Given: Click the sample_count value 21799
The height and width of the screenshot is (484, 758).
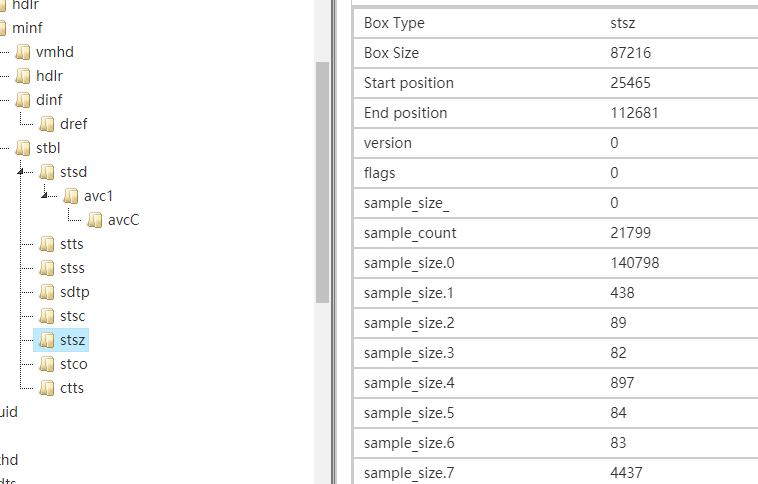Looking at the screenshot, I should [630, 233].
